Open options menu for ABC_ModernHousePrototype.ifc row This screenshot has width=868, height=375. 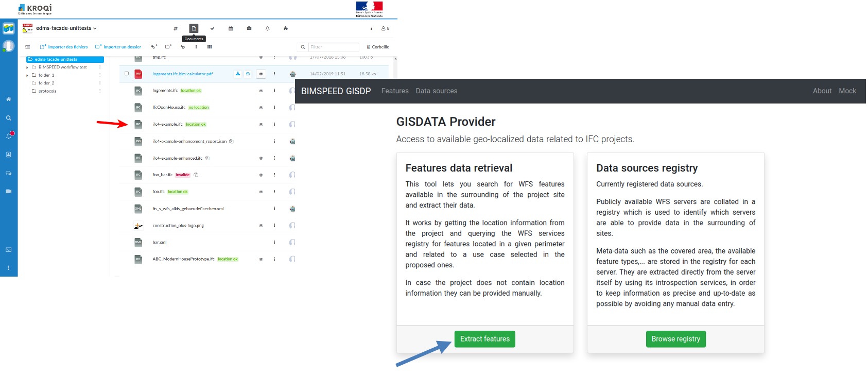tap(274, 259)
